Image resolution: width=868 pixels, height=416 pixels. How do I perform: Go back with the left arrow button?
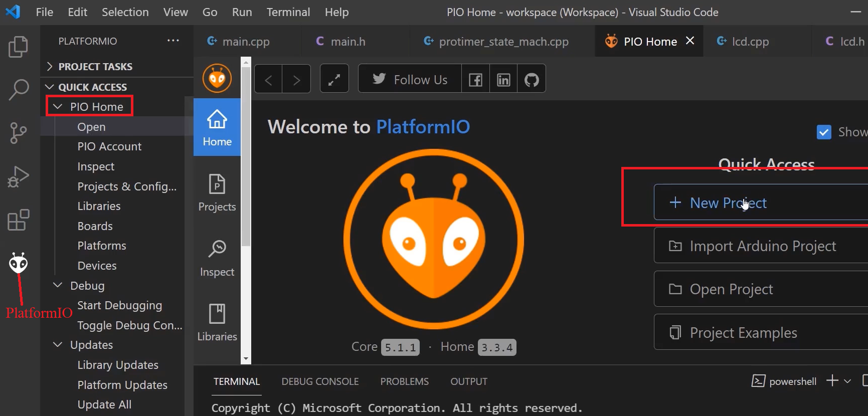tap(268, 79)
